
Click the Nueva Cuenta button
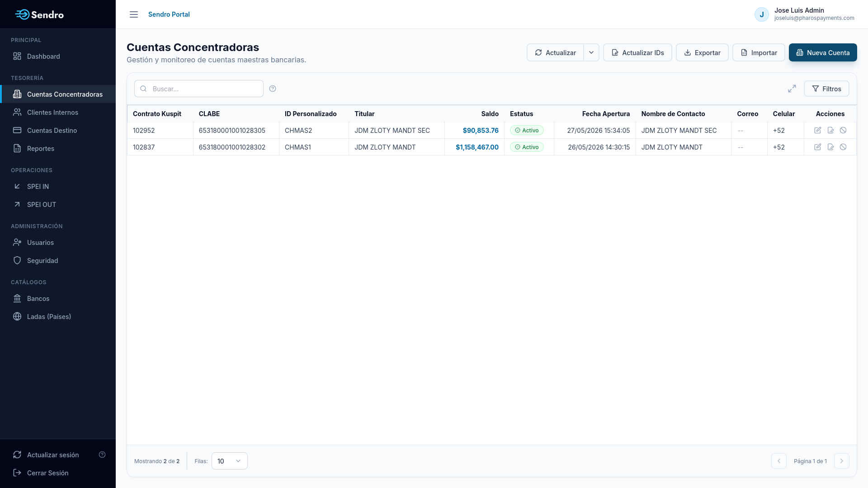point(823,52)
